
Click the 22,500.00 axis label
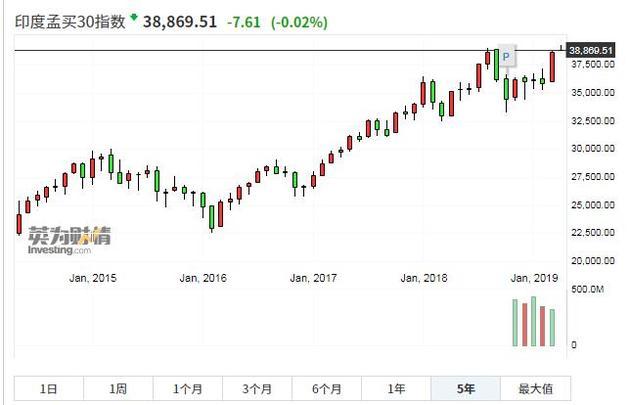tap(593, 232)
